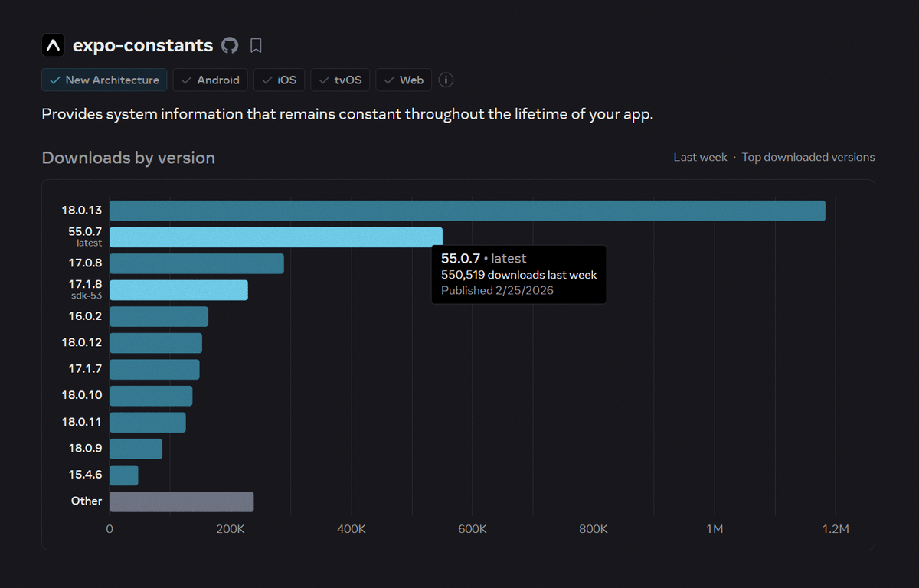
Task: Click the 400K axis label
Action: [352, 530]
